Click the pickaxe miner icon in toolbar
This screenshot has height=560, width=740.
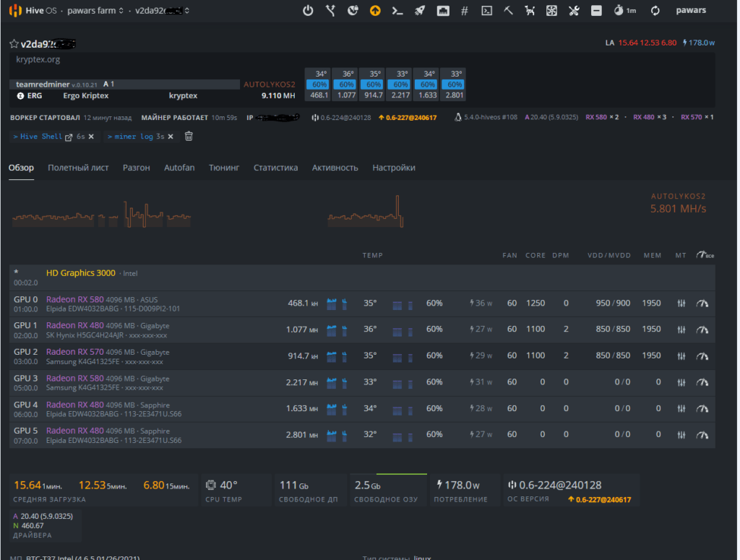tap(509, 11)
